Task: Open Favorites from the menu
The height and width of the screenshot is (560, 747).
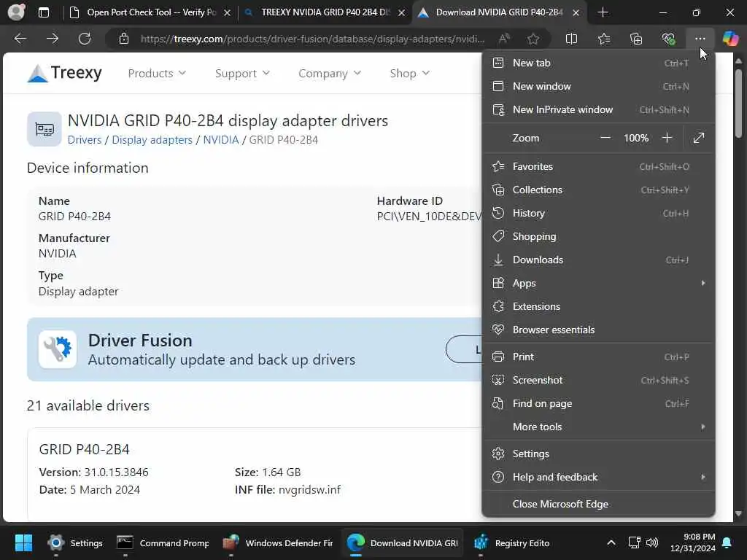Action: coord(598,167)
